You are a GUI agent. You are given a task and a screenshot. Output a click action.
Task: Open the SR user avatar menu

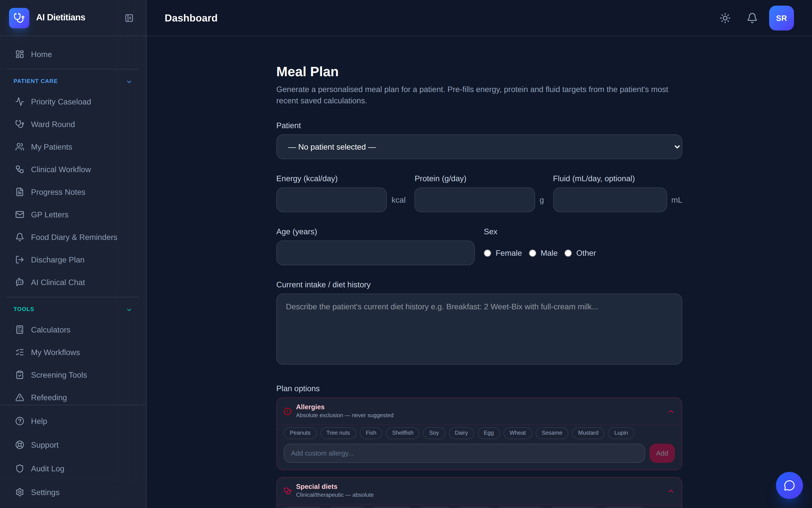point(781,18)
